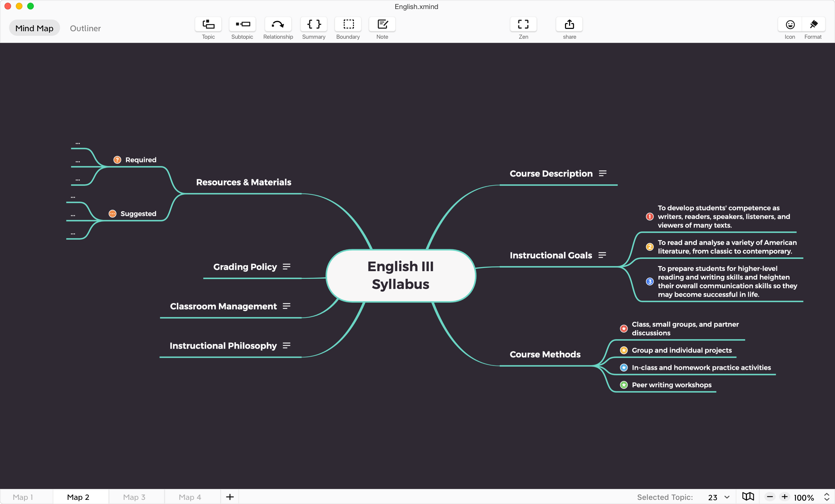This screenshot has width=835, height=504.
Task: Expand the Course Methods node
Action: (545, 354)
